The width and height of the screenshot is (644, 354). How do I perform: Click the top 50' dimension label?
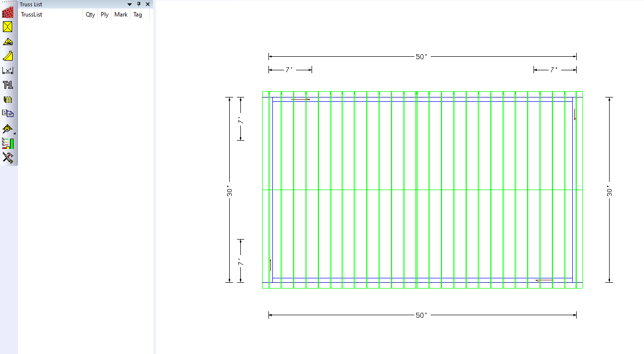click(x=422, y=57)
